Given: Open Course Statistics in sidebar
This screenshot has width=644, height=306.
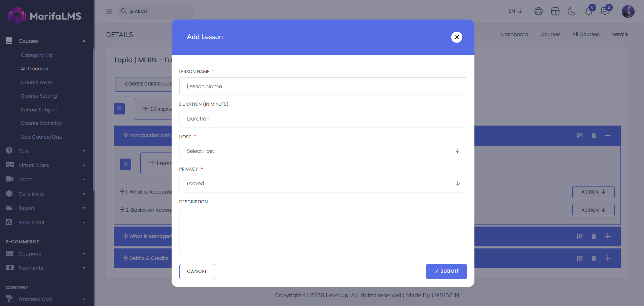Looking at the screenshot, I should tap(41, 123).
